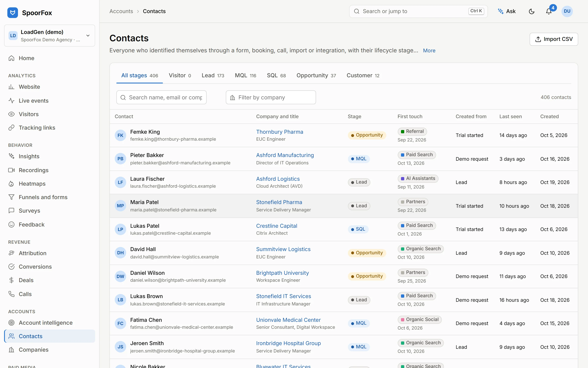588x368 pixels.
Task: Open Calls page
Action: click(x=49, y=294)
